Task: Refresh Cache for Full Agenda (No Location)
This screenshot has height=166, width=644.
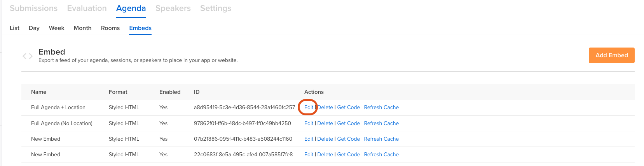Action: tap(381, 123)
